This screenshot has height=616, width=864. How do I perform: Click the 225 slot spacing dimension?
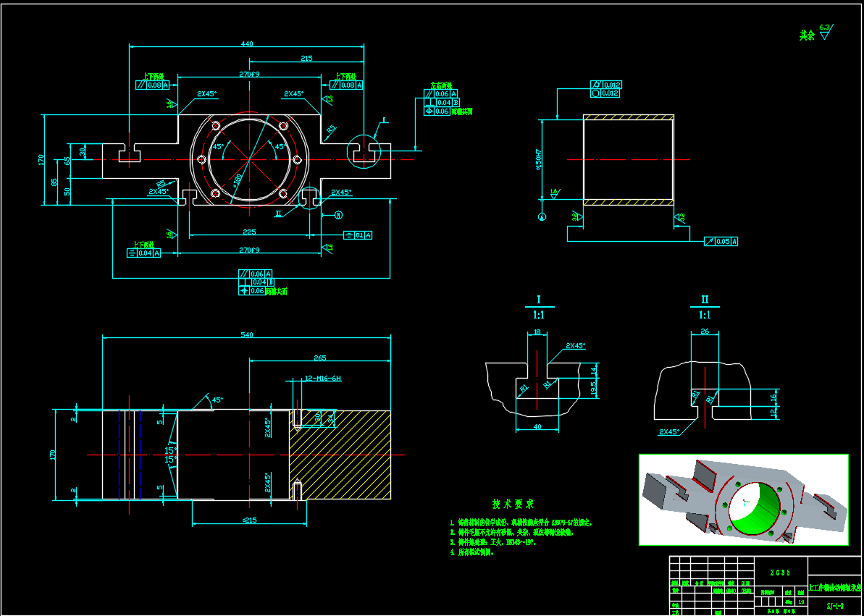pyautogui.click(x=249, y=232)
